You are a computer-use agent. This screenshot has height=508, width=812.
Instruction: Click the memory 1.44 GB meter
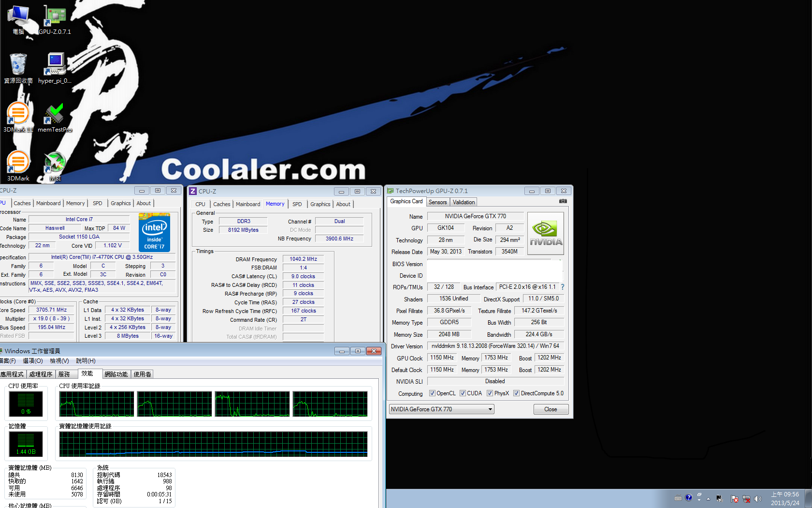pos(26,444)
